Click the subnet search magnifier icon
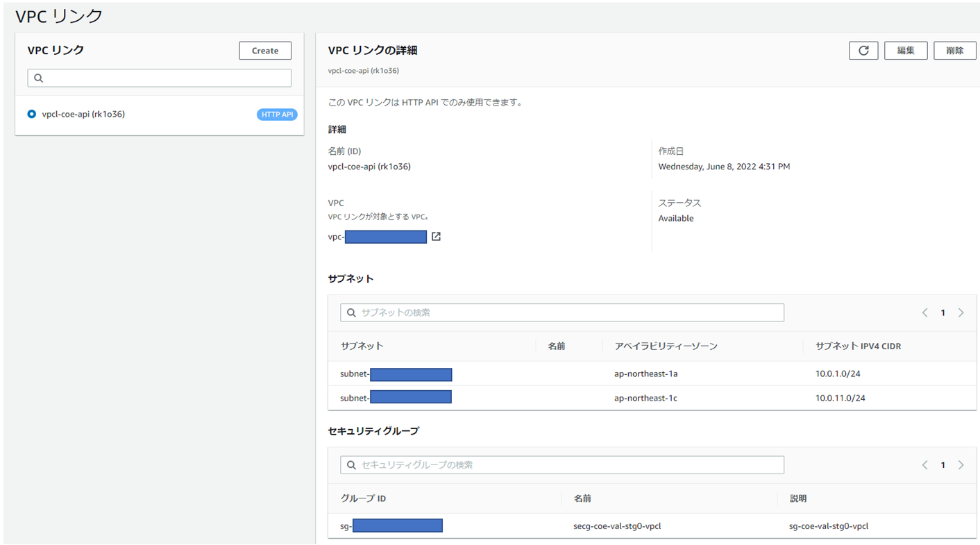 (x=351, y=313)
